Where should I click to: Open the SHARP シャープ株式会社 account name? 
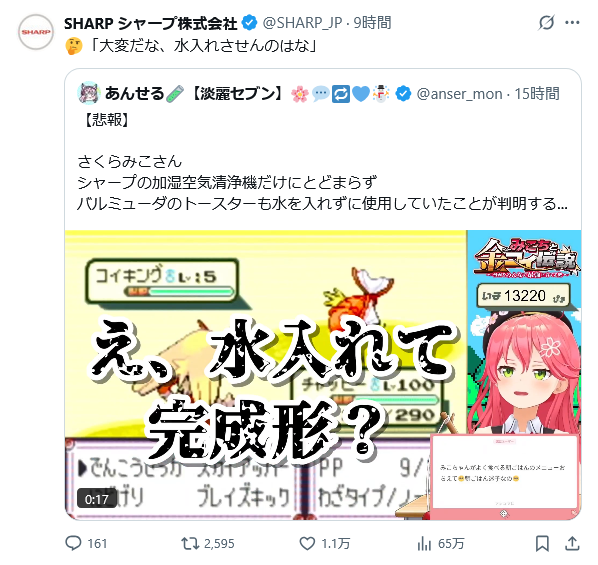pos(151,24)
